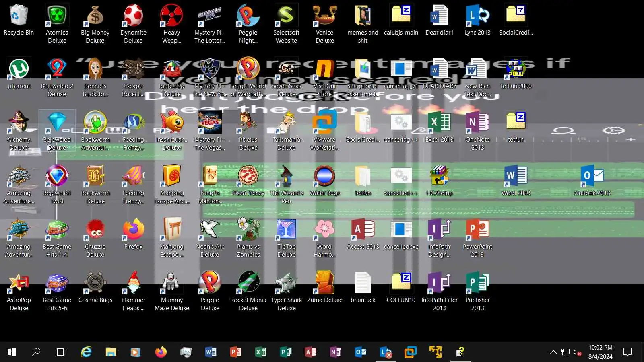Open the Windows Start menu
Image resolution: width=644 pixels, height=362 pixels.
[12, 352]
